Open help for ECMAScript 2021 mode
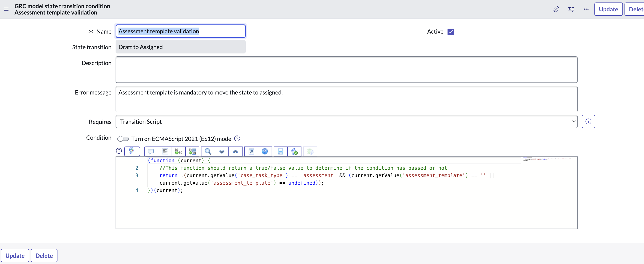Screen dimensions: 644x264 237,138
